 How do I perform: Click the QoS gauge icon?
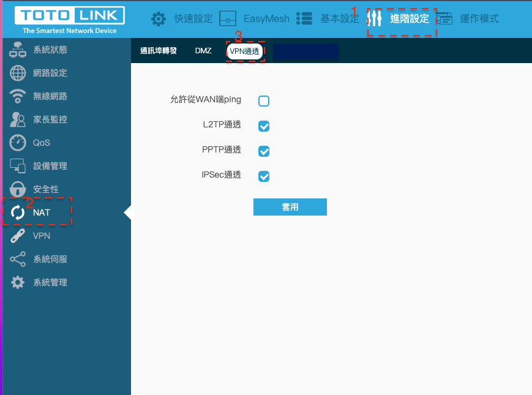(18, 143)
